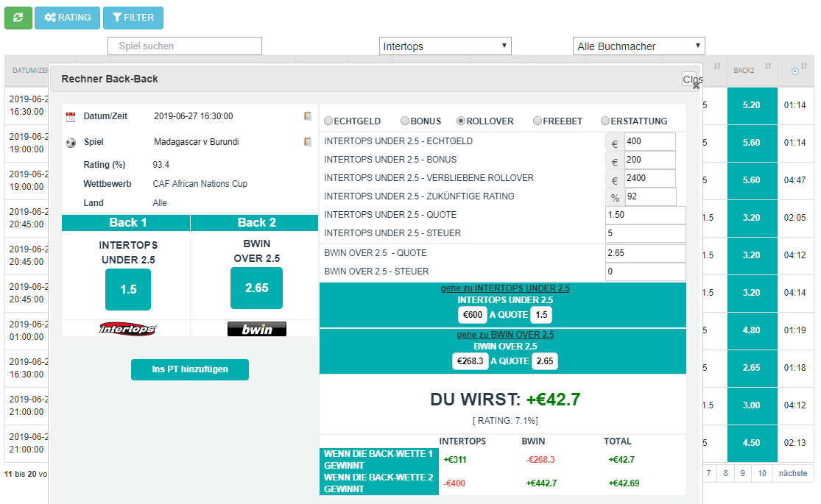Click the BWIN result +€442.7

coord(541,483)
